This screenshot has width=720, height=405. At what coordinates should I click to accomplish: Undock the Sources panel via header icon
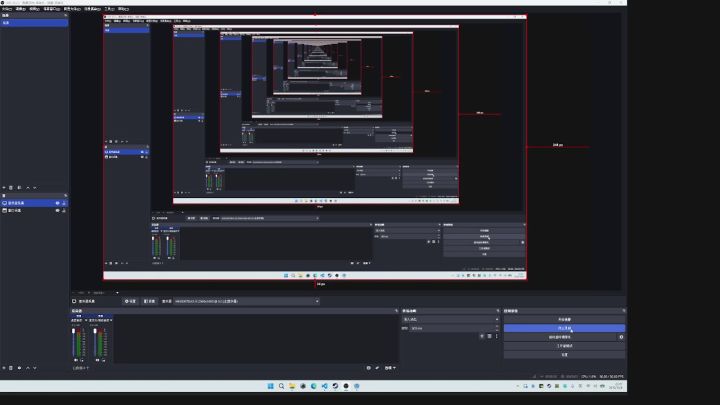(65, 196)
